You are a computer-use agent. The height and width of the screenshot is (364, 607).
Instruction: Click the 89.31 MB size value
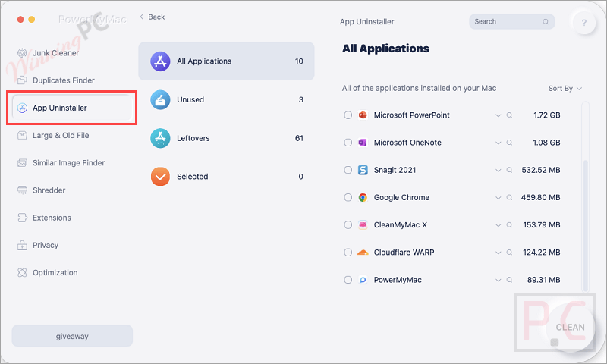(543, 280)
